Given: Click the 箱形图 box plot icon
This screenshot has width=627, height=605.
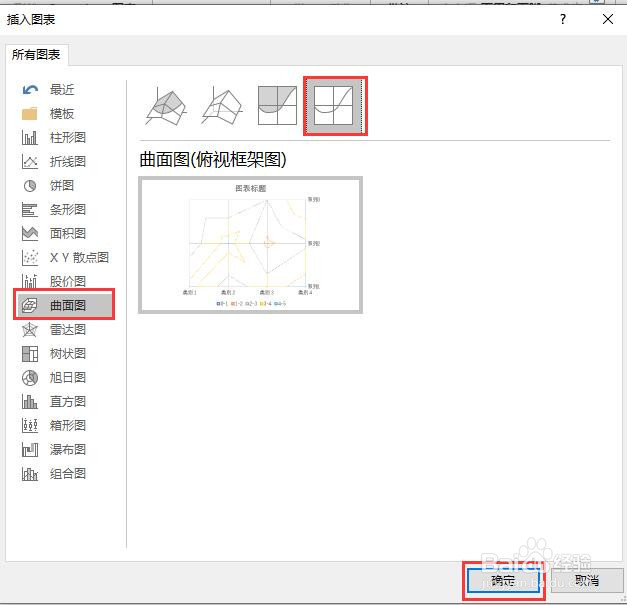Looking at the screenshot, I should click(30, 426).
